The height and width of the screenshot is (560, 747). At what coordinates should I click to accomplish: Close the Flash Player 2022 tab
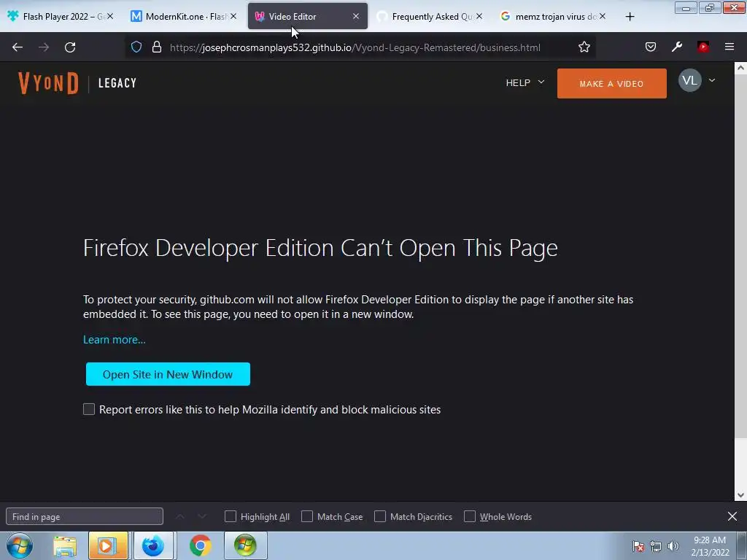tap(110, 16)
